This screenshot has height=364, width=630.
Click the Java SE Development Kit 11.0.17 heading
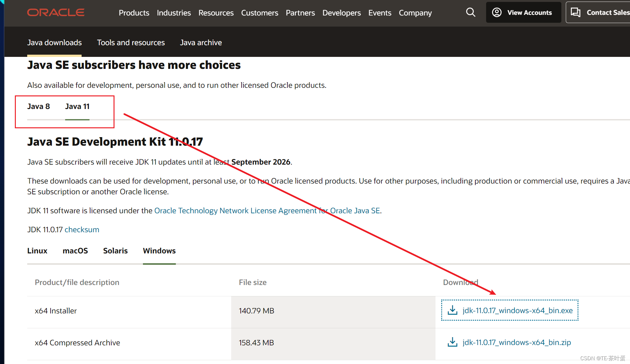click(115, 142)
